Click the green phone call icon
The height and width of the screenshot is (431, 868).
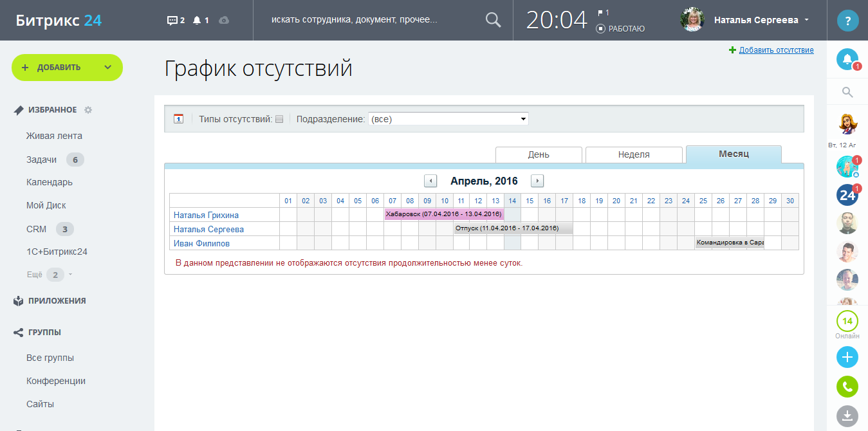847,387
